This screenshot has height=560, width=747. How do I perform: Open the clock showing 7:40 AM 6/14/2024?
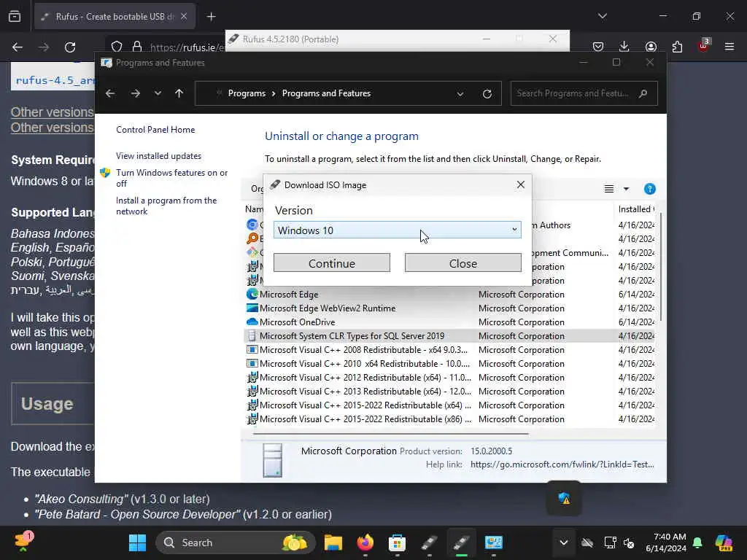click(665, 542)
